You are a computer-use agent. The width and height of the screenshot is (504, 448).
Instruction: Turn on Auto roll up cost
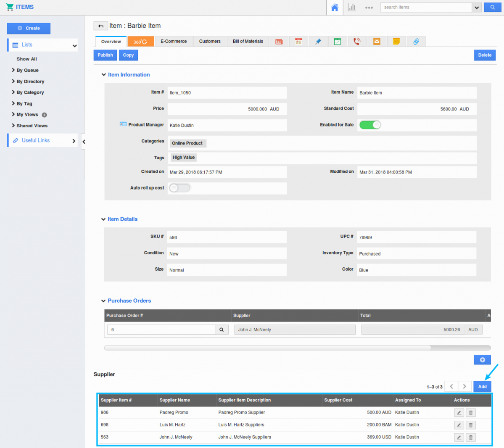tap(180, 188)
